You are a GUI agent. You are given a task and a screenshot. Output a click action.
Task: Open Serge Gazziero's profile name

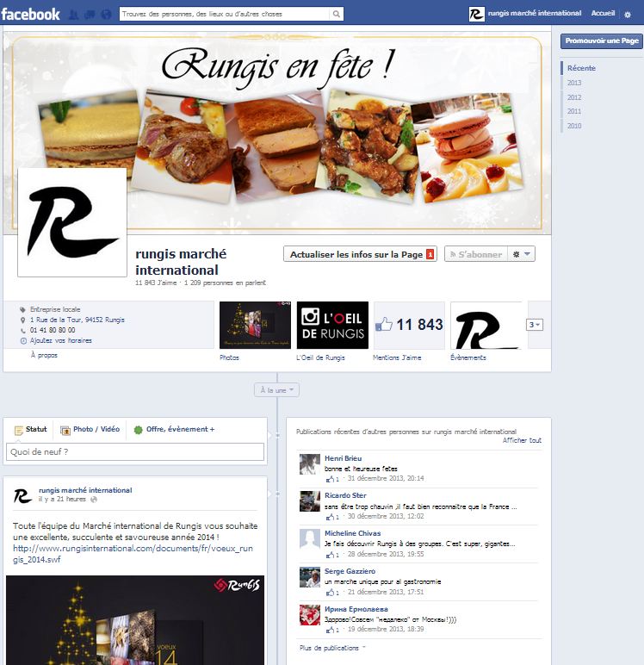point(350,571)
